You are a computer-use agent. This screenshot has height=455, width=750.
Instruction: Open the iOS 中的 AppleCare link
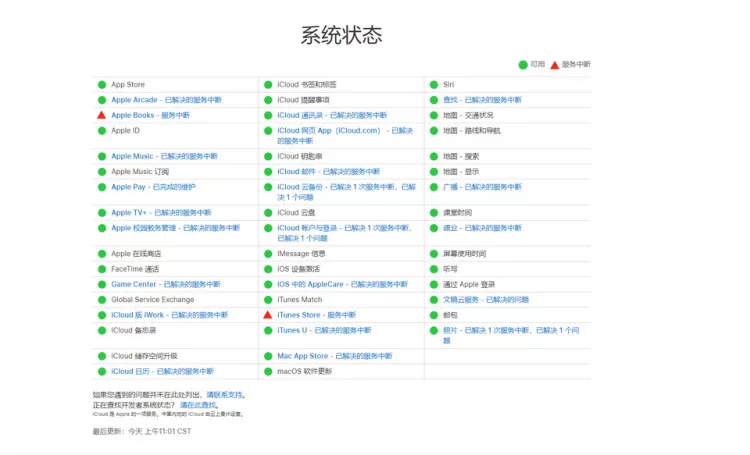[342, 285]
